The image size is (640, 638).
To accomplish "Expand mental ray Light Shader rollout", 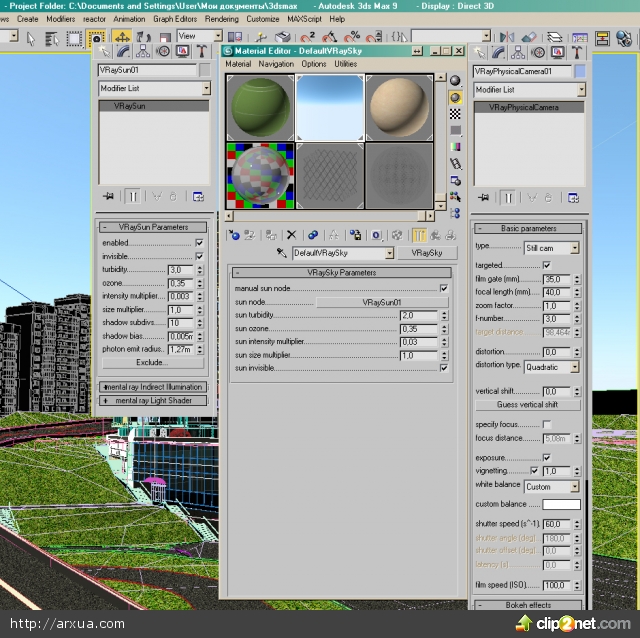I will [x=153, y=400].
